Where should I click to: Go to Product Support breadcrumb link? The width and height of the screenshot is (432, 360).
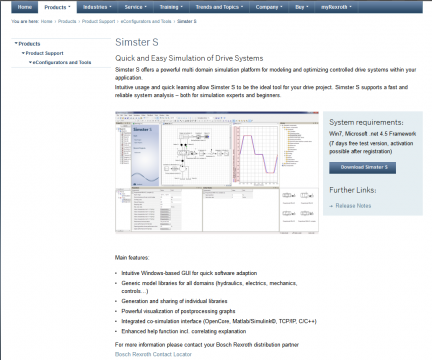tap(98, 21)
